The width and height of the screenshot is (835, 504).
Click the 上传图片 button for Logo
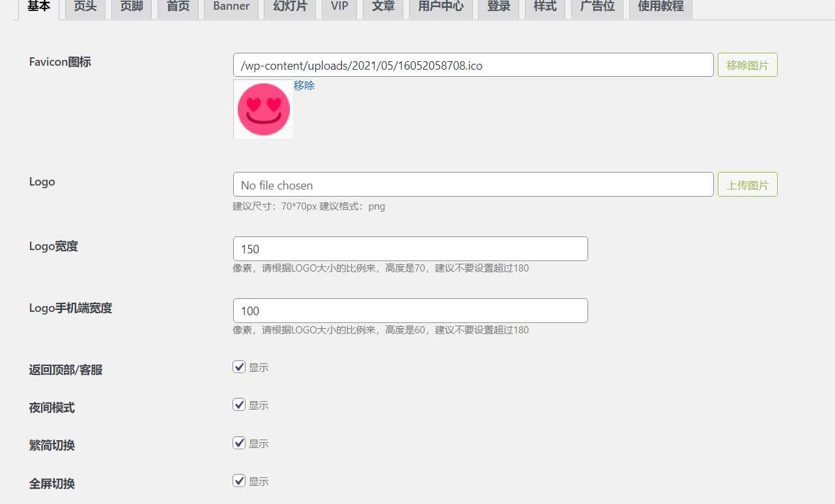pyautogui.click(x=747, y=185)
